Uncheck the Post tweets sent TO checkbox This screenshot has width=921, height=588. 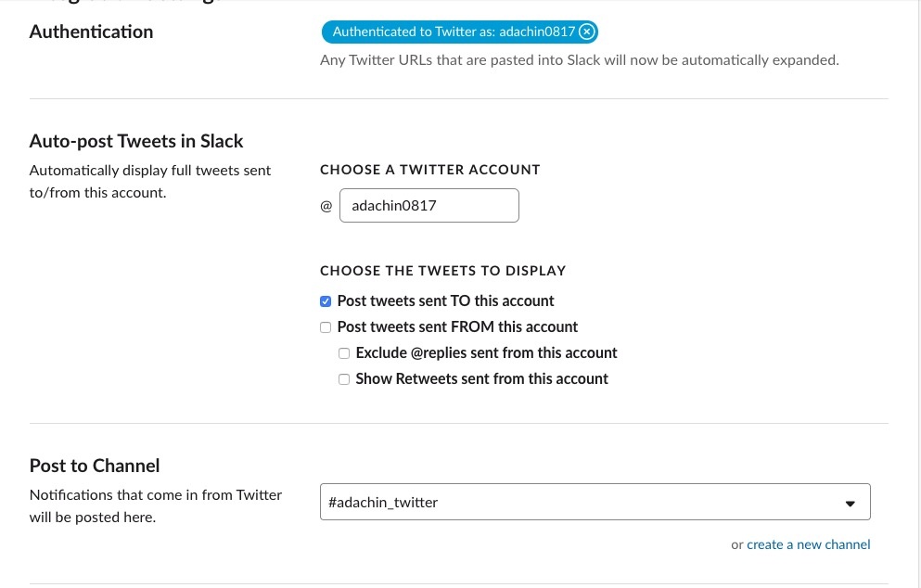[x=326, y=301]
